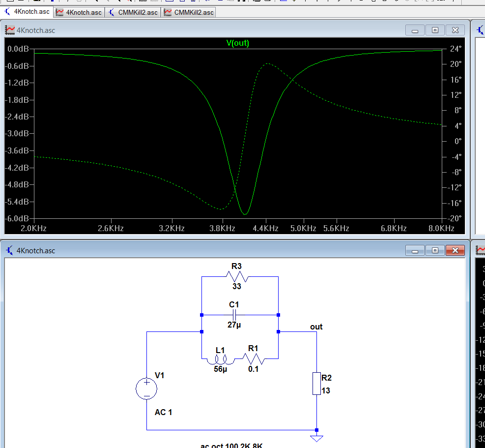Switch to the 4Knotch.asc waveform plot tab
The height and width of the screenshot is (448, 485).
click(x=79, y=12)
